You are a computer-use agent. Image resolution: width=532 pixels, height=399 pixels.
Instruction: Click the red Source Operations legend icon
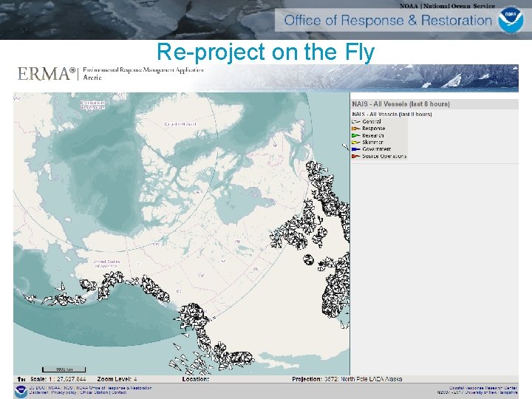tap(355, 157)
